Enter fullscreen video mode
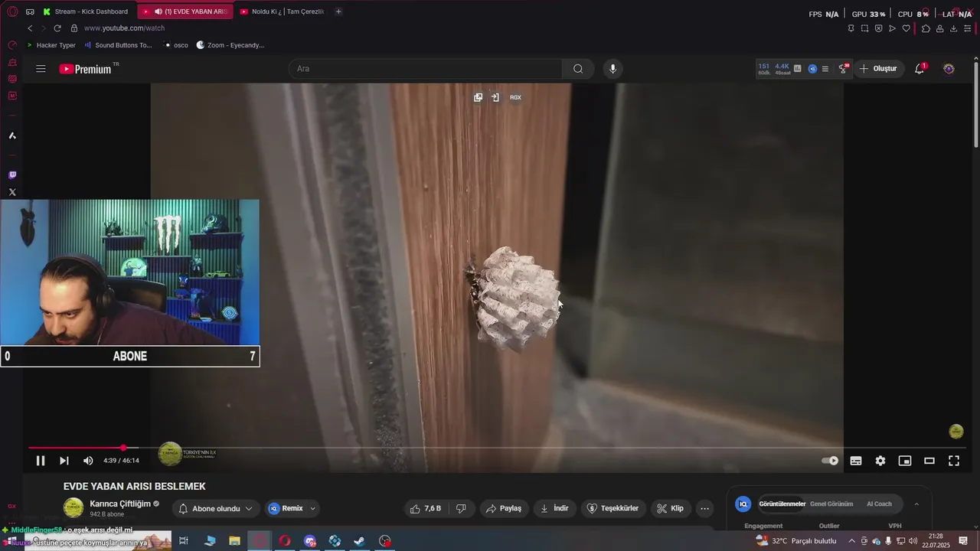 (x=954, y=461)
